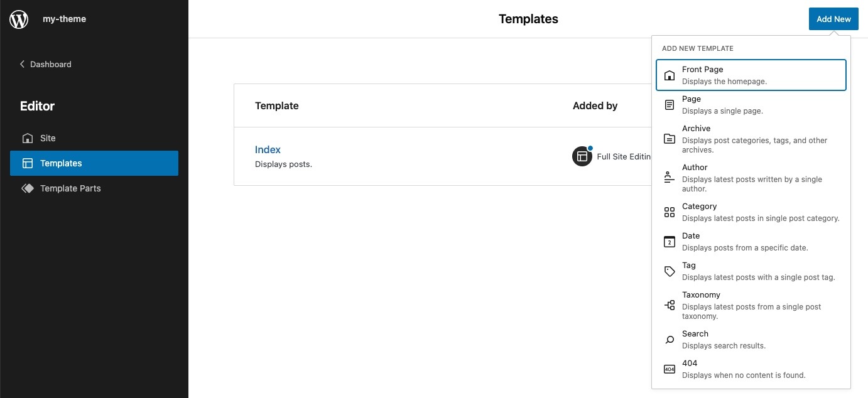Select the Site icon in the Editor sidebar
868x398 pixels.
[x=28, y=138]
